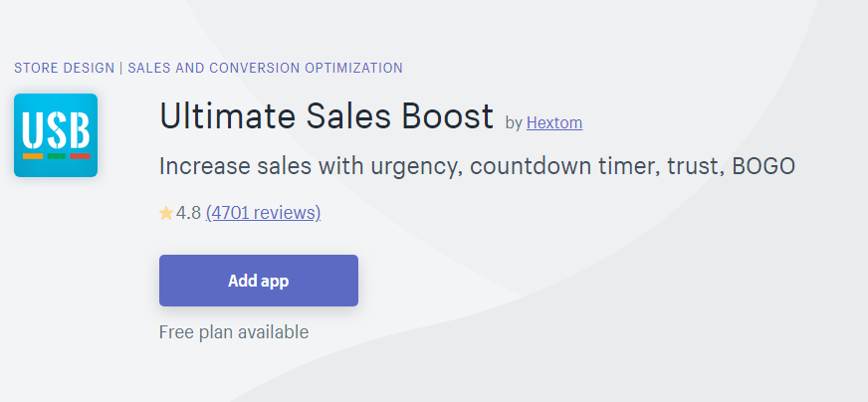Open the Store Design category link
The width and height of the screenshot is (868, 402).
tap(65, 68)
